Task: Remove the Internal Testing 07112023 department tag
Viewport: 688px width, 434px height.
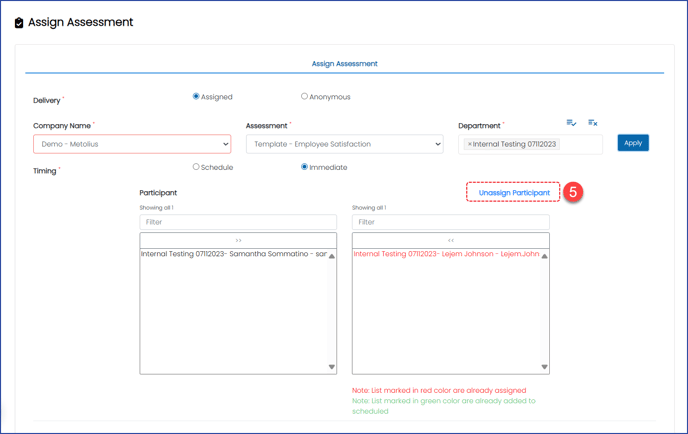Action: pos(470,144)
